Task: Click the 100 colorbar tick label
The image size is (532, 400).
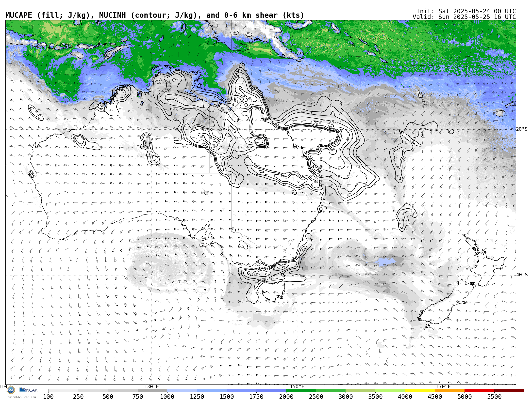Action: point(48,397)
